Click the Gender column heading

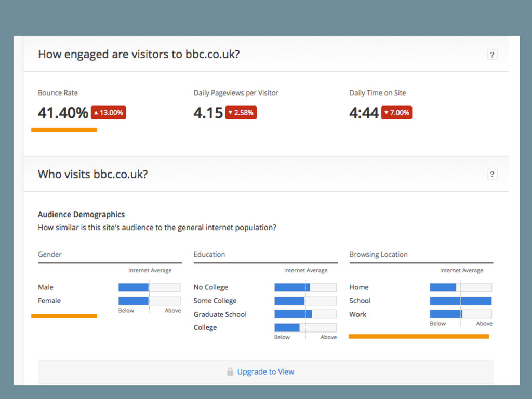(x=49, y=254)
